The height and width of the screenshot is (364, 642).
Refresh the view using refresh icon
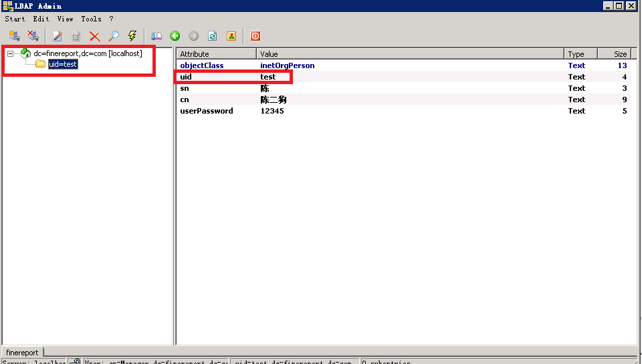213,36
